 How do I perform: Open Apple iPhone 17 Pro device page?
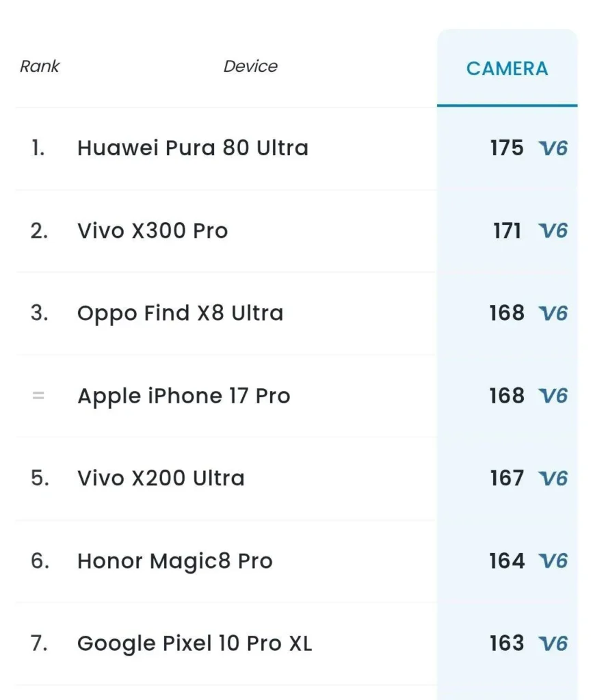pyautogui.click(x=183, y=396)
